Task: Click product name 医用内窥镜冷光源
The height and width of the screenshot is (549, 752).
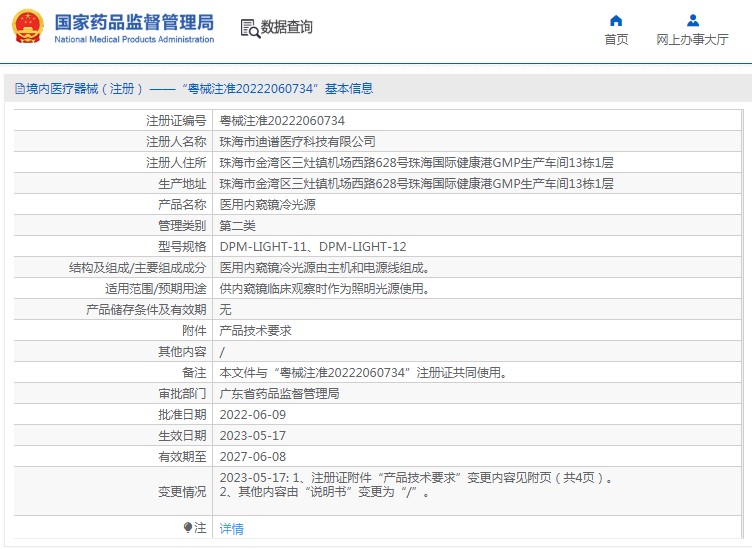Action: [267, 205]
